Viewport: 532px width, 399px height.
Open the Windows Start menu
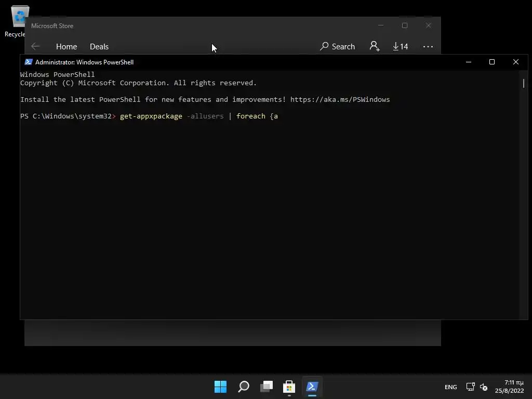[x=220, y=387]
